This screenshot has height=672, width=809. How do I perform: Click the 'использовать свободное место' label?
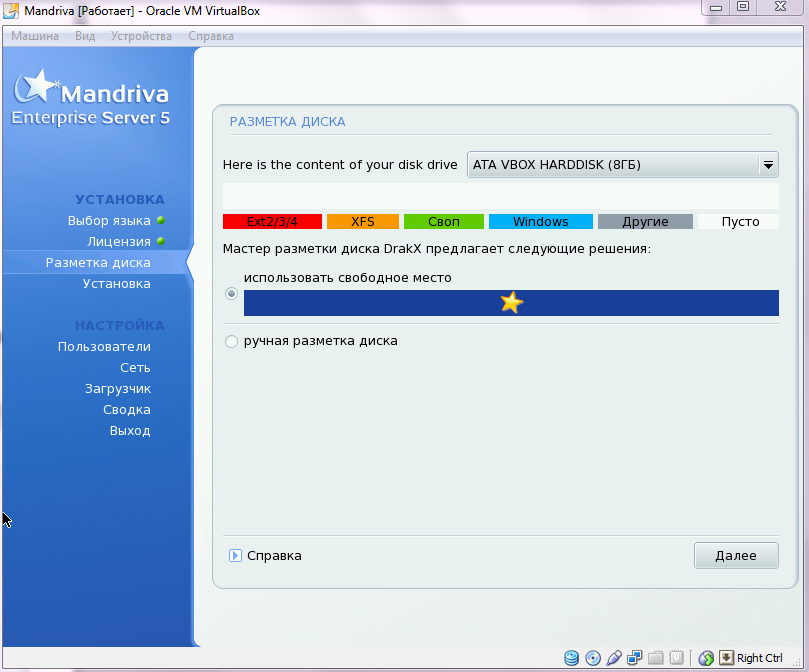tap(348, 278)
